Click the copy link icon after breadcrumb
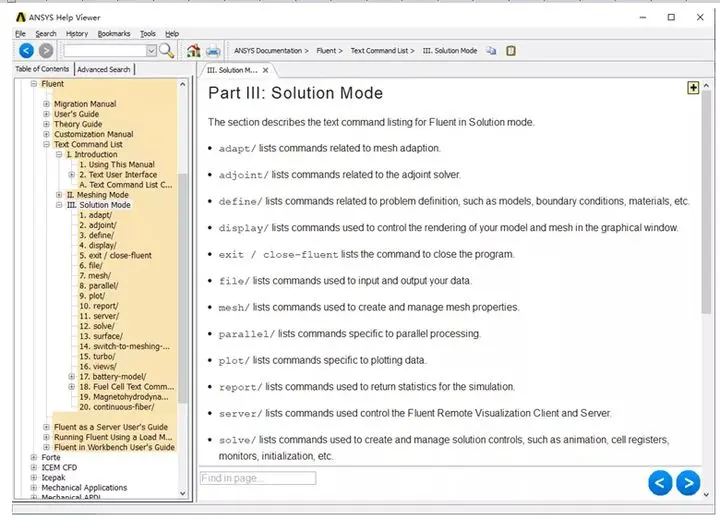720x520 pixels. [x=491, y=51]
